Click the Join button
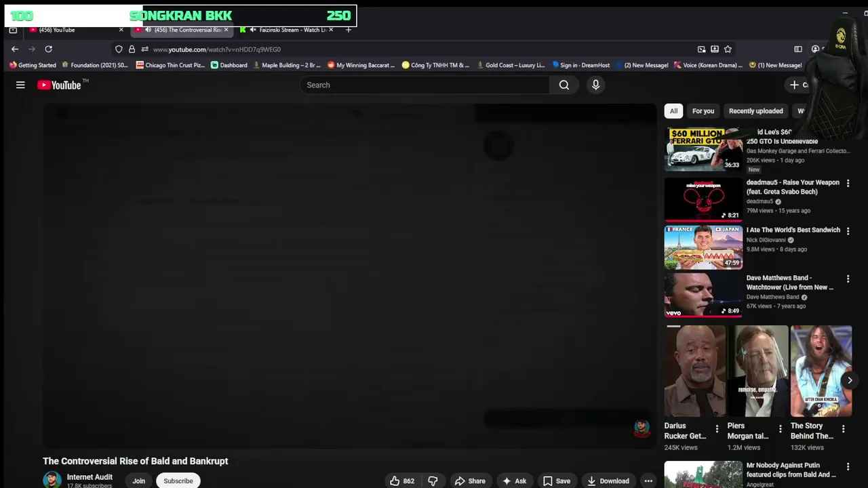The image size is (868, 488). pyautogui.click(x=138, y=481)
